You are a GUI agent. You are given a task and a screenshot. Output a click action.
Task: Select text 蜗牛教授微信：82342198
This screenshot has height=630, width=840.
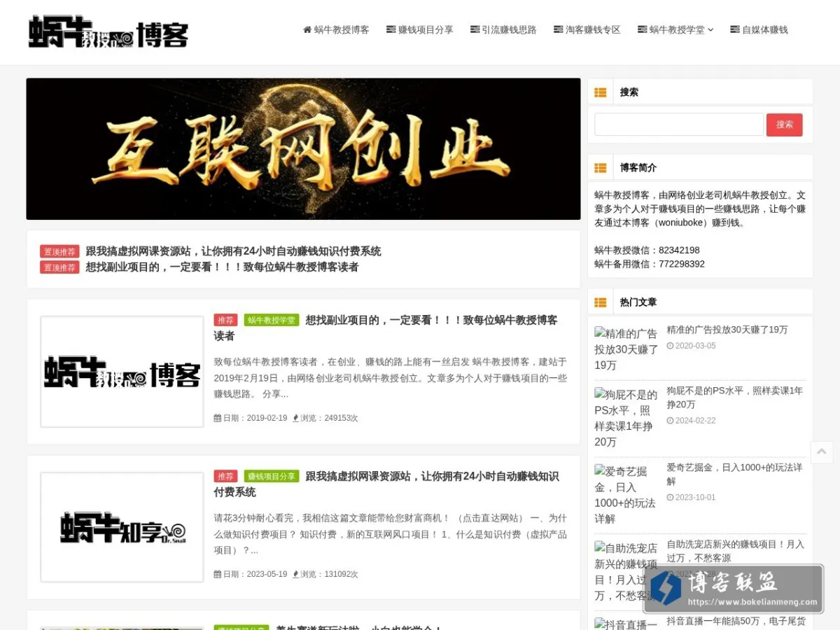click(647, 250)
